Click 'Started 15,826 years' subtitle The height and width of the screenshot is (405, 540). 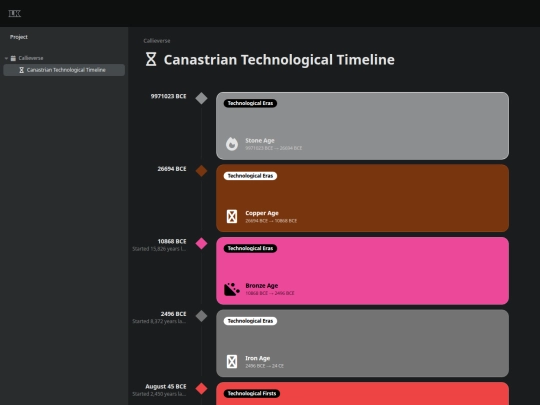159,249
